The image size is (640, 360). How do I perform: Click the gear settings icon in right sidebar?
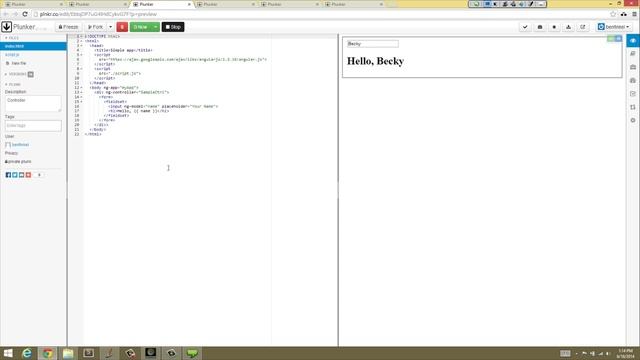tap(633, 120)
